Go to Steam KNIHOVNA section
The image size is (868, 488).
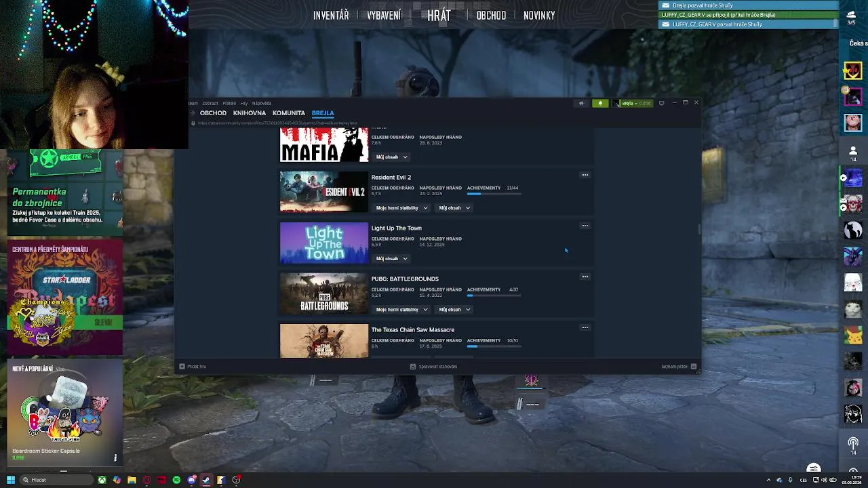tap(249, 113)
